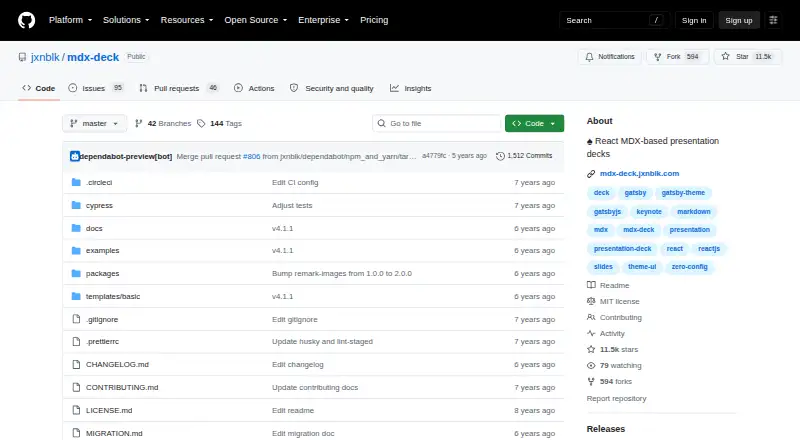Click the packages folder icon
The width and height of the screenshot is (800, 440).
pyautogui.click(x=76, y=274)
